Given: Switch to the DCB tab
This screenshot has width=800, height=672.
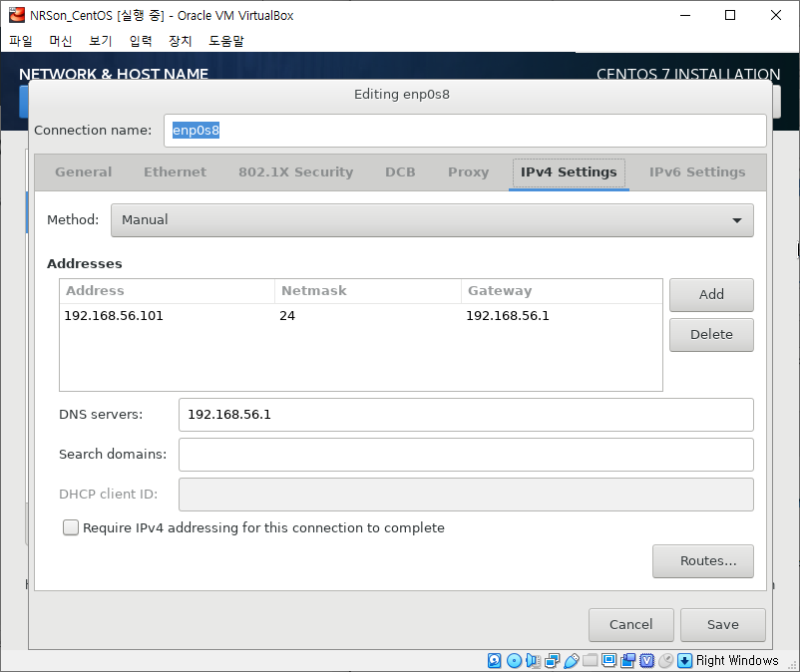Looking at the screenshot, I should [401, 172].
